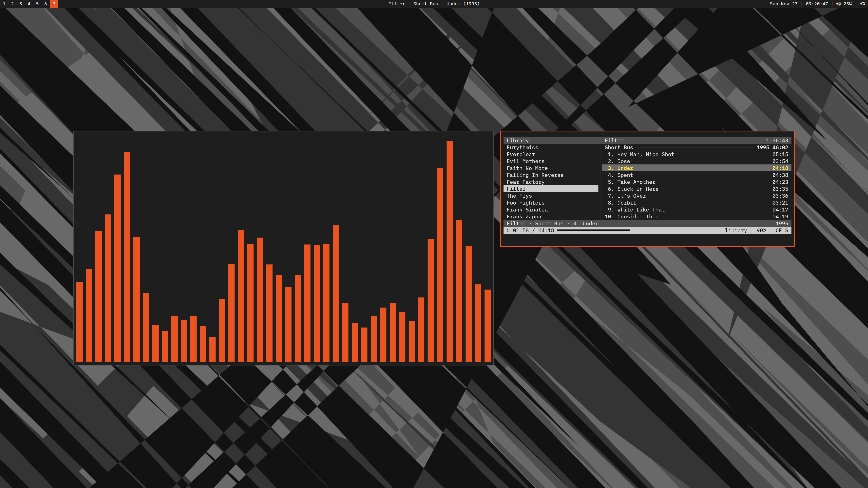
Task: Switch to workspace 7
Action: pyautogui.click(x=54, y=4)
